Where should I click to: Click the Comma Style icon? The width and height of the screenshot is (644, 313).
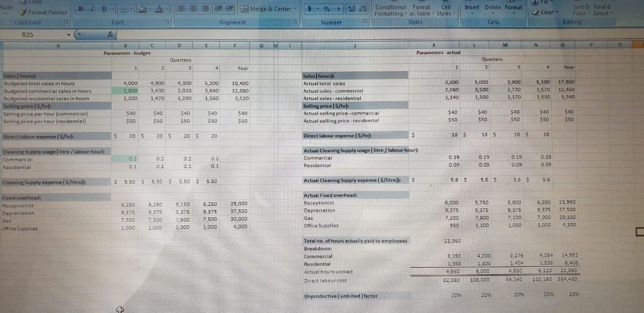pyautogui.click(x=339, y=9)
